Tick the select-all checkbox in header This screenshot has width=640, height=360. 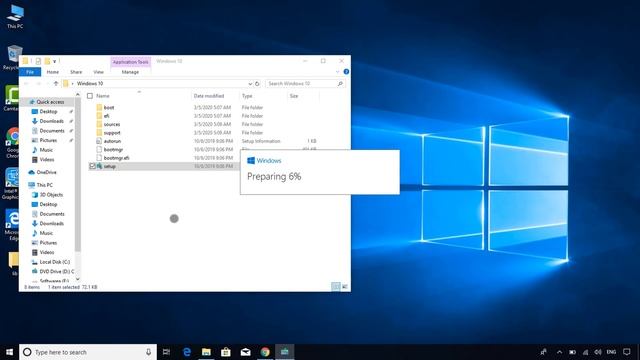[90, 96]
